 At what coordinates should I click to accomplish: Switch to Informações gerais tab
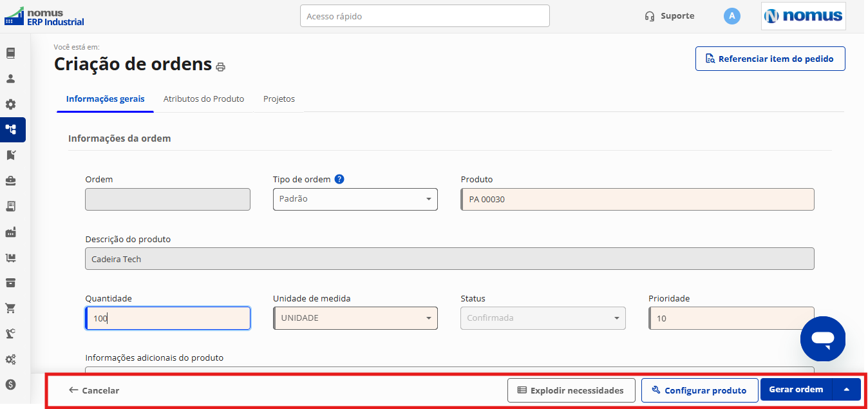point(106,99)
